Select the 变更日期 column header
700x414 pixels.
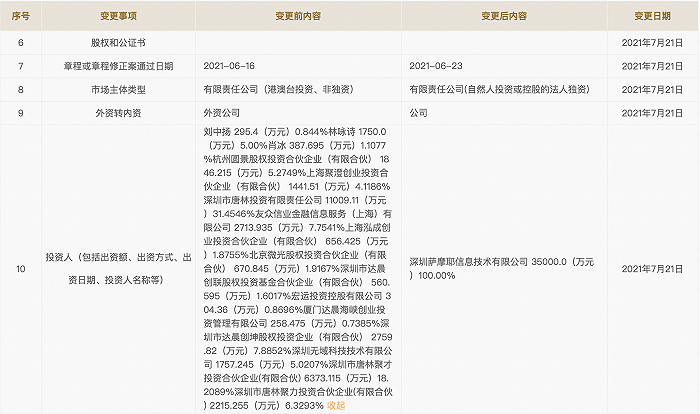pyautogui.click(x=652, y=16)
